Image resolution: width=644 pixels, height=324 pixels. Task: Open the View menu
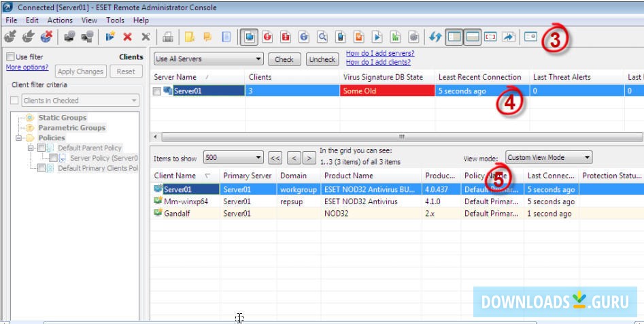[x=89, y=20]
